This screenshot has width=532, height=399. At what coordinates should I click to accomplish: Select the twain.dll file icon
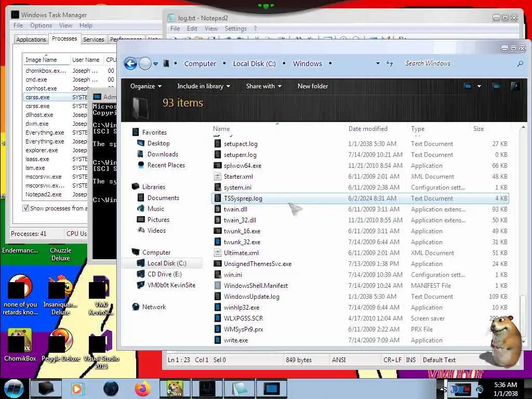pyautogui.click(x=218, y=209)
